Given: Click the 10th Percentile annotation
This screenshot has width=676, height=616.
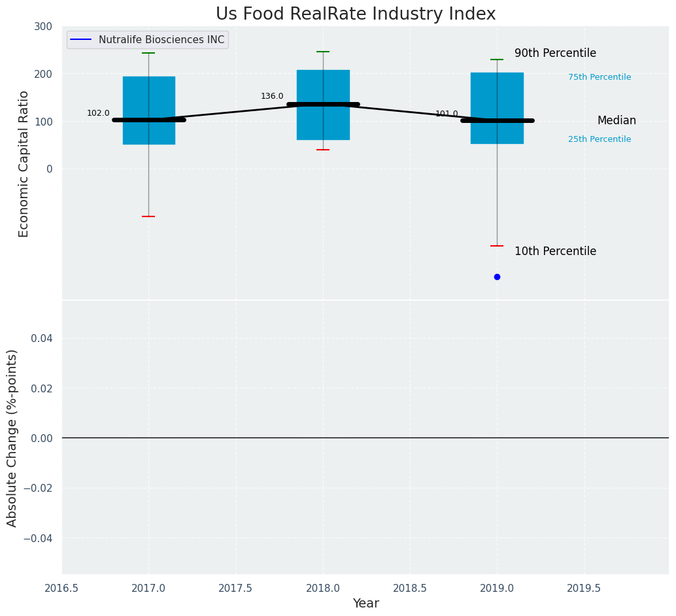Looking at the screenshot, I should pyautogui.click(x=555, y=251).
